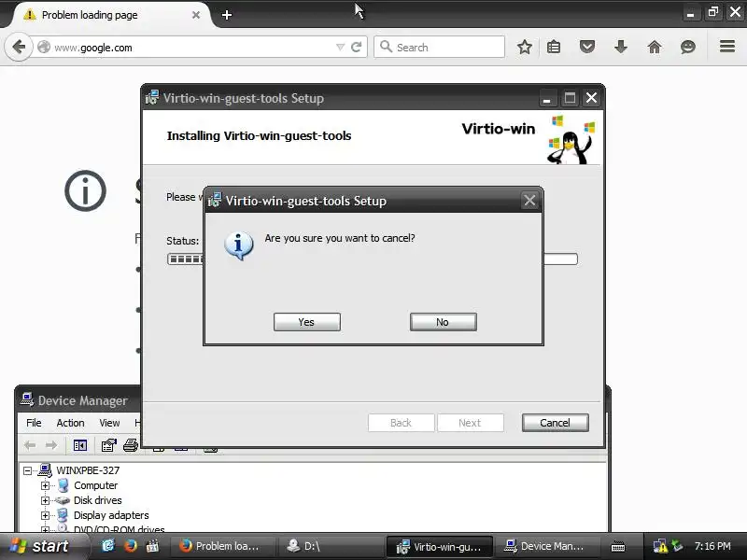This screenshot has width=747, height=560.
Task: Click Properties icon in Device Manager toolbar
Action: [108, 445]
